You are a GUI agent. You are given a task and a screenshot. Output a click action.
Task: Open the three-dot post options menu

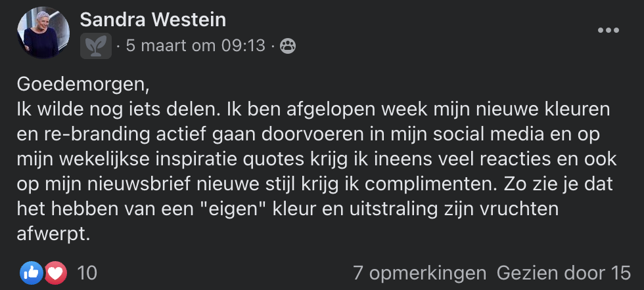click(x=608, y=30)
